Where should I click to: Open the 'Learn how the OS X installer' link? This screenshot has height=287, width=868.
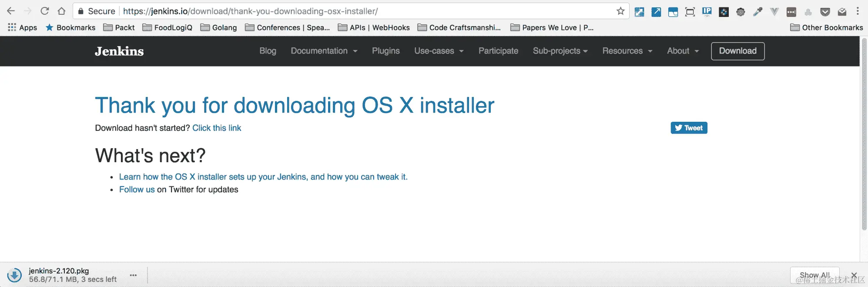coord(263,177)
